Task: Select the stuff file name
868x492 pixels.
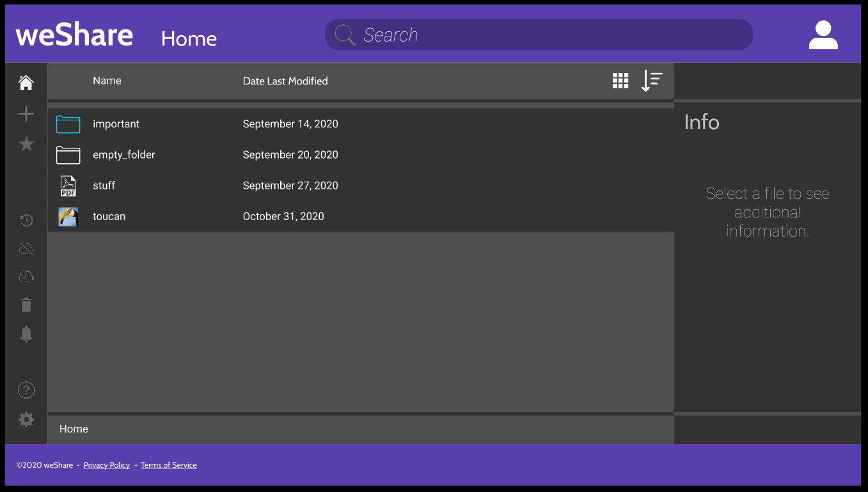Action: 104,186
